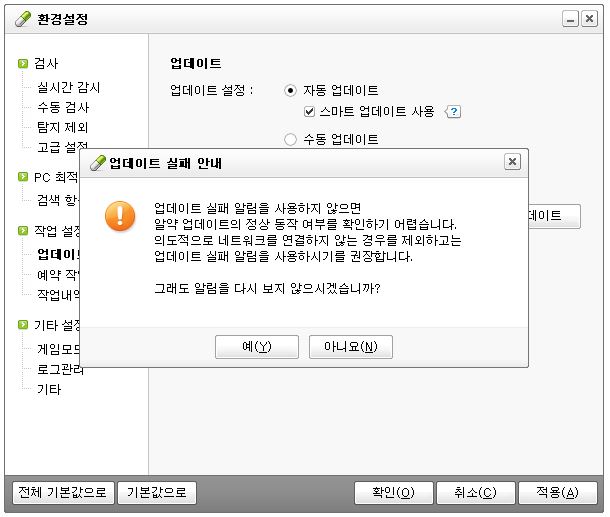Viewport: 610px width, 517px height.
Task: Minimize the 환경설정 window
Action: 570,19
